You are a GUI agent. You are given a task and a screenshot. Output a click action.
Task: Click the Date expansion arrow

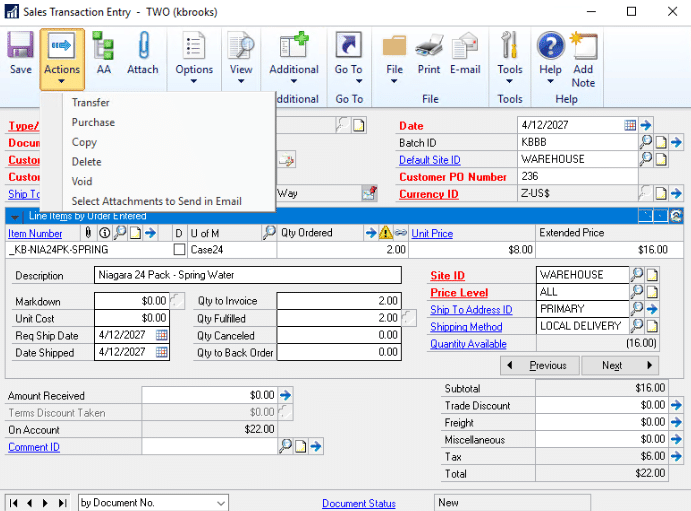pyautogui.click(x=646, y=125)
